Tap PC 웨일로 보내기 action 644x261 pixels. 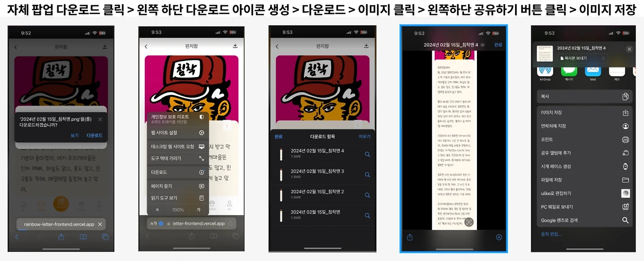point(585,207)
